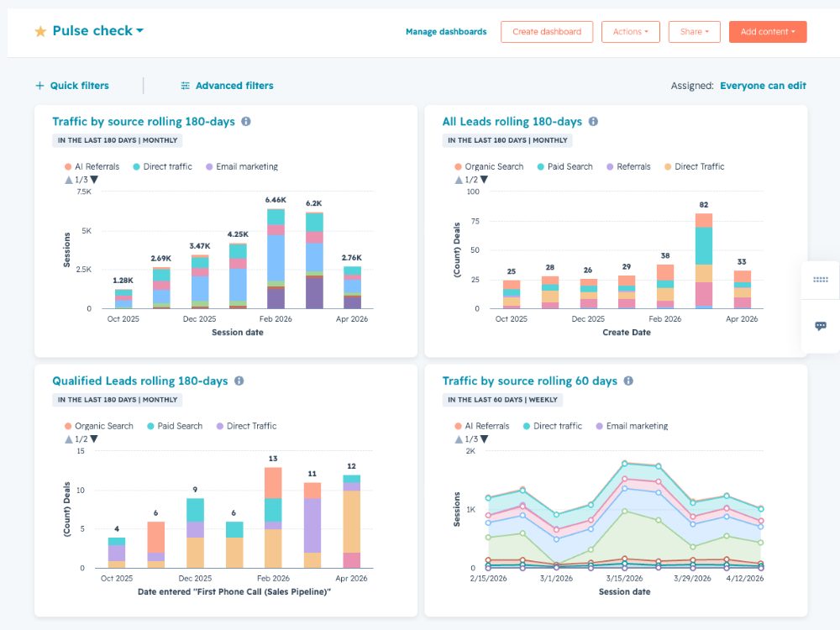Go to next legend page in Traffic 180-days chart
This screenshot has width=840, height=630.
click(94, 180)
